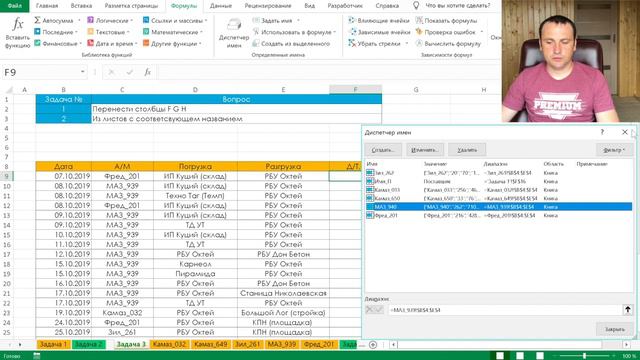Expand the Проверка ошибок dropdown arrow

coord(482,32)
